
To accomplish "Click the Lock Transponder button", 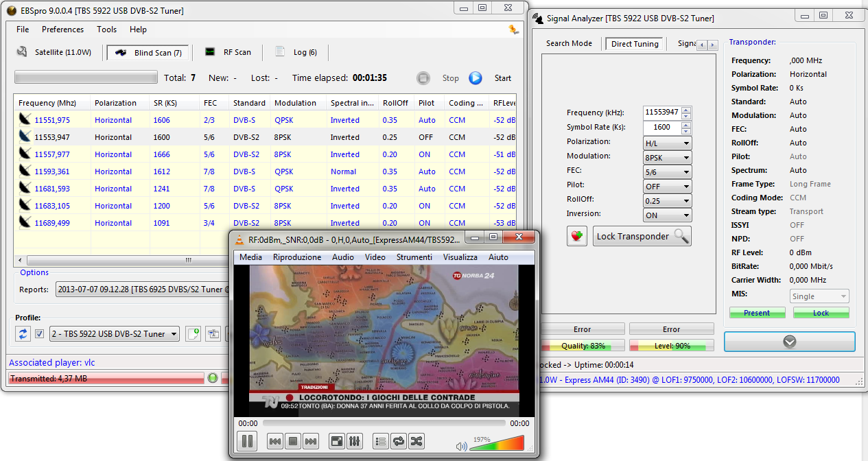I will pyautogui.click(x=642, y=236).
